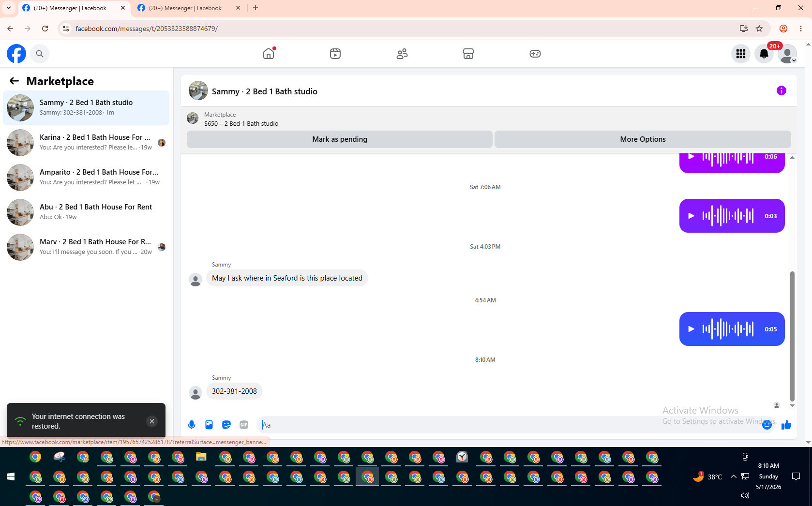This screenshot has width=812, height=506.
Task: Open Chrome's three-dot menu
Action: pyautogui.click(x=801, y=29)
